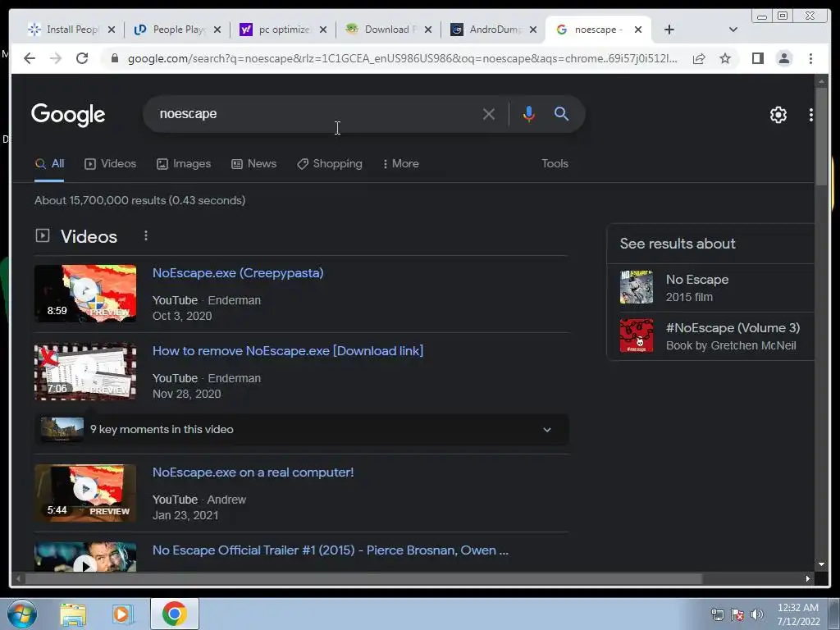Image resolution: width=840 pixels, height=630 pixels.
Task: Click the address bar URL
Action: coord(402,58)
